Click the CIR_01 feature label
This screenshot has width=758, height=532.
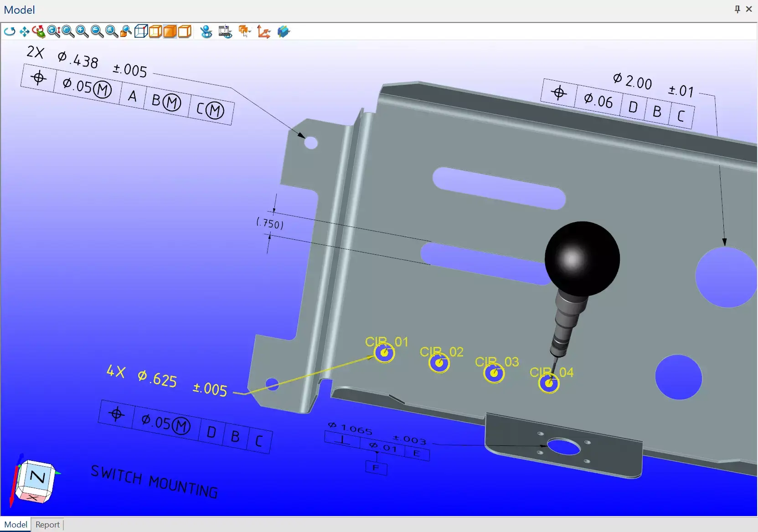click(x=387, y=342)
